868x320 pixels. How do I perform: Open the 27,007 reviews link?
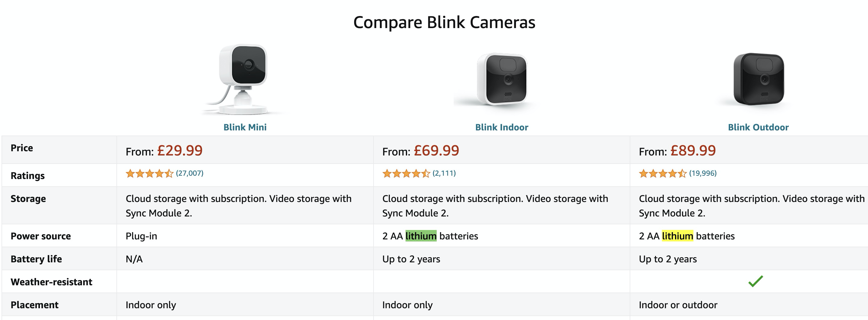[190, 173]
